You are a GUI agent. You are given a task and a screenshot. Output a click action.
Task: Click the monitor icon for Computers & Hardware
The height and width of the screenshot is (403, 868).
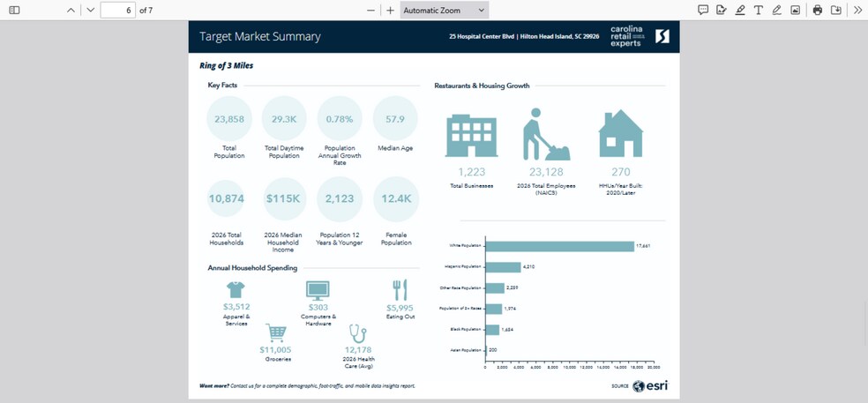pyautogui.click(x=318, y=291)
